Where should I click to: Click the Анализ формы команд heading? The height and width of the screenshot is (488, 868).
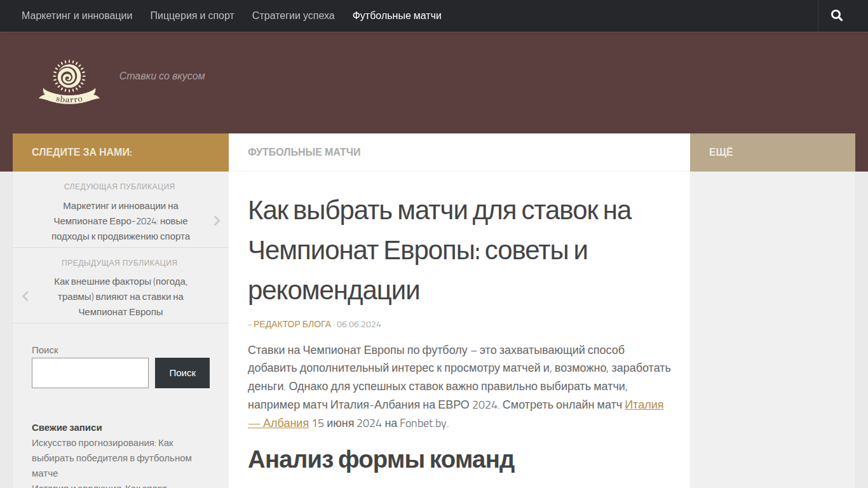point(381,459)
